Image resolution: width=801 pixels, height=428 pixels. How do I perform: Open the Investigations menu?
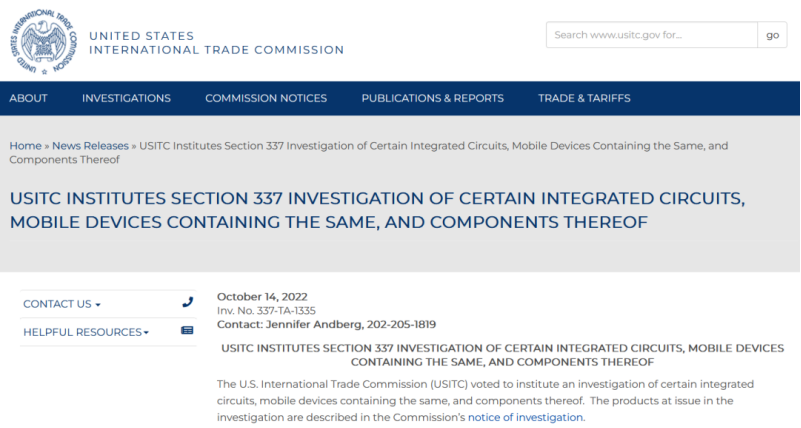pos(126,98)
